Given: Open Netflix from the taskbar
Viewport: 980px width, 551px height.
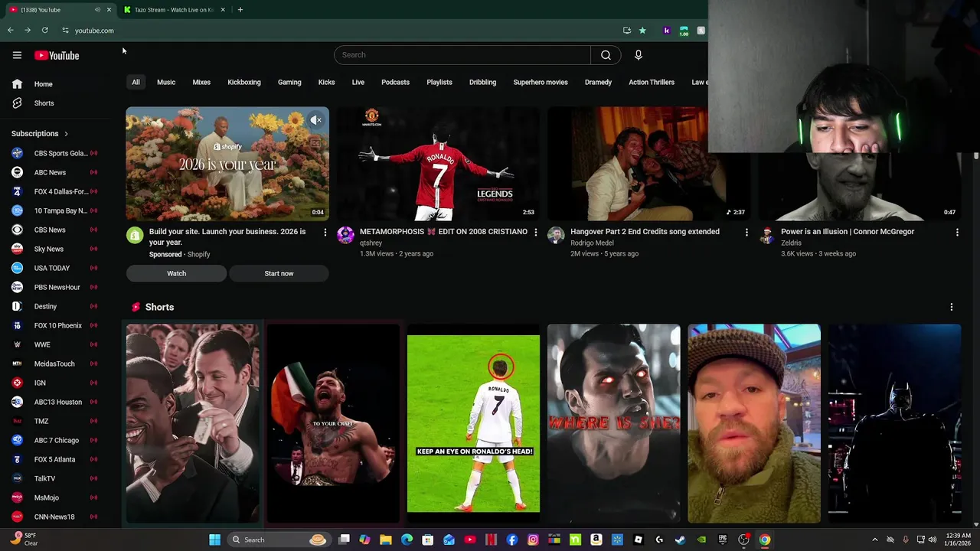Looking at the screenshot, I should (x=491, y=540).
